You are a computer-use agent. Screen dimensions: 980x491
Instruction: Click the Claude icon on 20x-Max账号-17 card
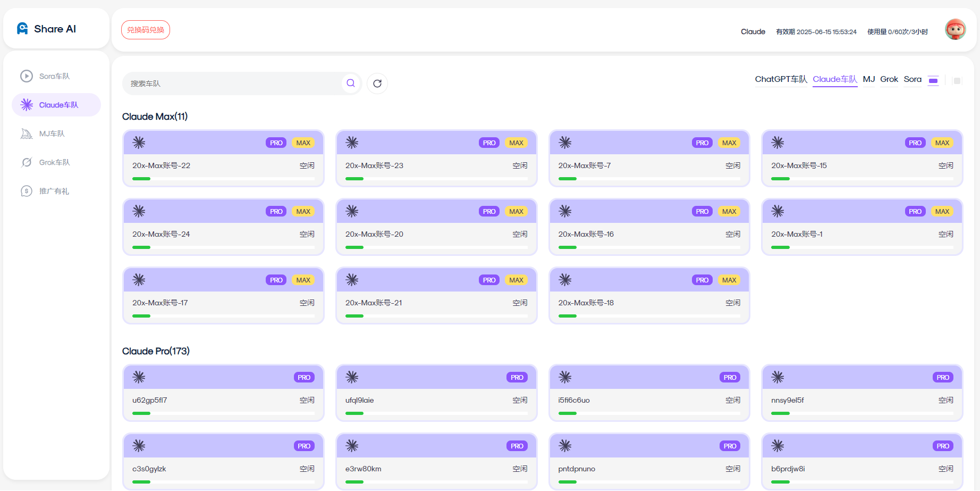[139, 280]
